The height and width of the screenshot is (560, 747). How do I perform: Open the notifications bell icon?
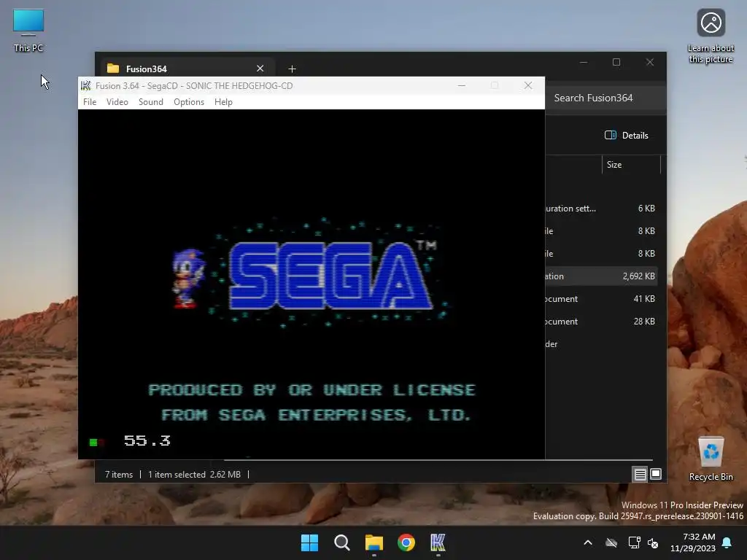727,542
